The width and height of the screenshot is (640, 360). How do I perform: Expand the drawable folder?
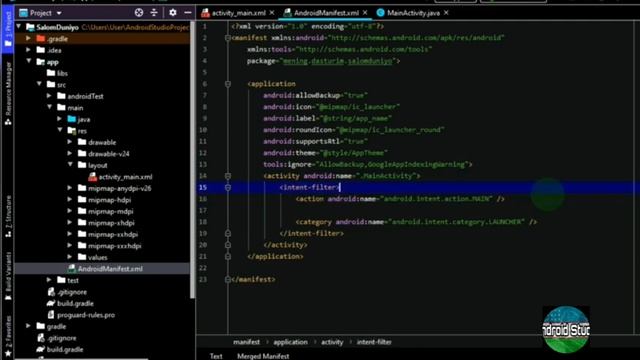[70, 142]
